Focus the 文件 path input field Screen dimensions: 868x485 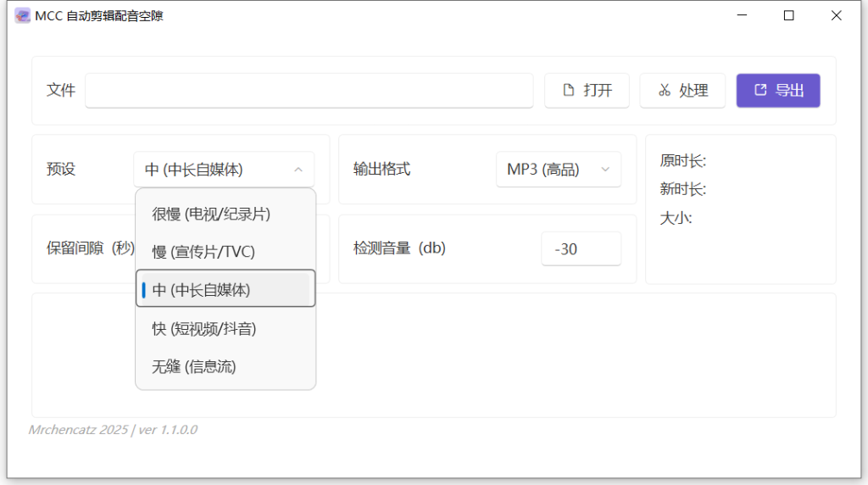coord(309,90)
